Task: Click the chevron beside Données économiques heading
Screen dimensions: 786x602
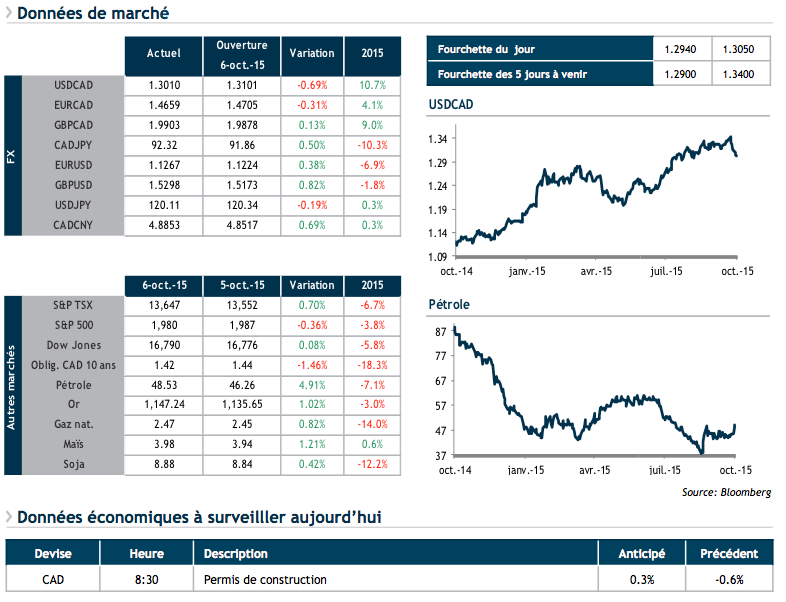Action: 10,517
